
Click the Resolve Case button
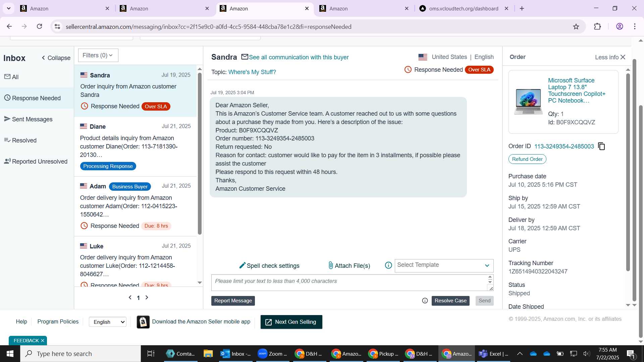coord(450,301)
